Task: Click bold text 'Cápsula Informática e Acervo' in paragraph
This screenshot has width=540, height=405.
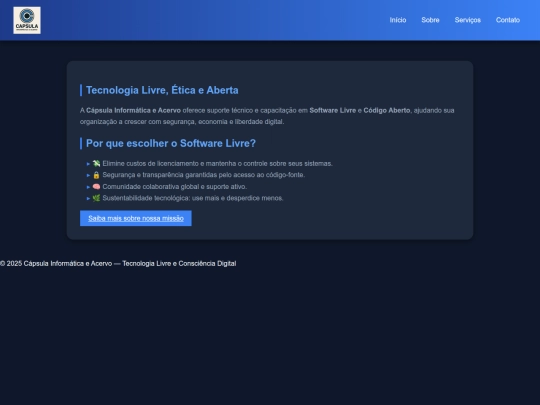Action: coord(133,111)
